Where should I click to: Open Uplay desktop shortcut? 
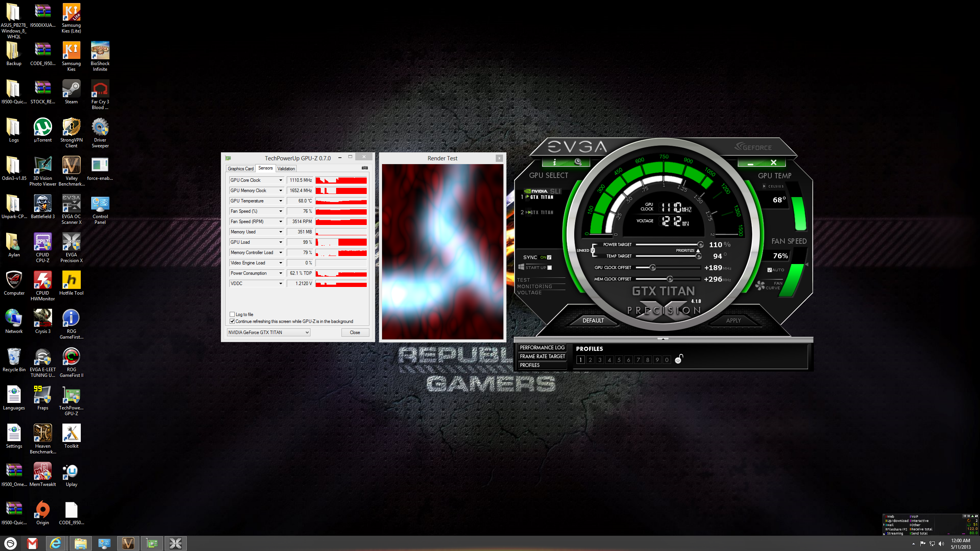(x=71, y=475)
